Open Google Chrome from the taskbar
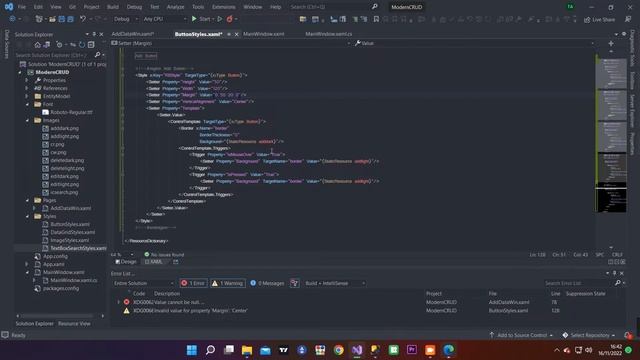Image resolution: width=640 pixels, height=360 pixels. (x=338, y=350)
